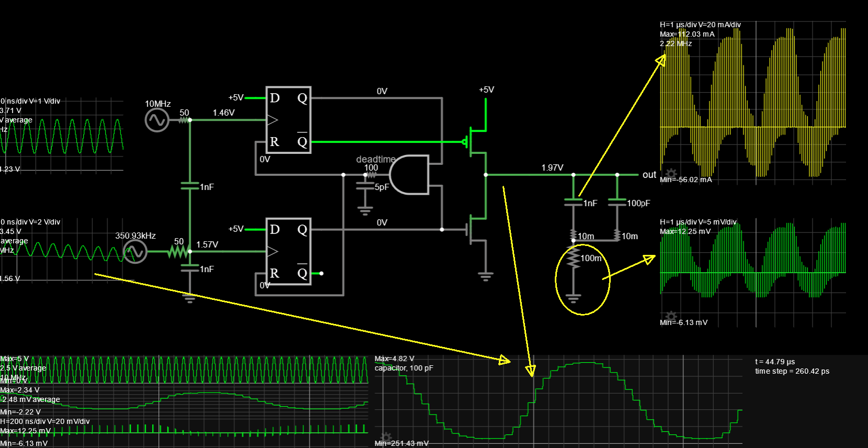Select 50 ohm resistor after 350.93kHz source

(178, 252)
